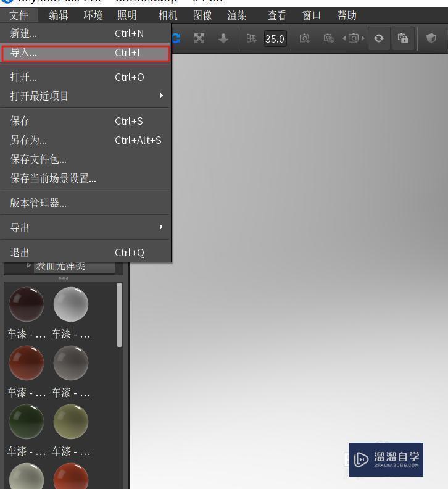Expand the 导出 submenu
Image resolution: width=448 pixels, height=489 pixels.
pos(85,228)
